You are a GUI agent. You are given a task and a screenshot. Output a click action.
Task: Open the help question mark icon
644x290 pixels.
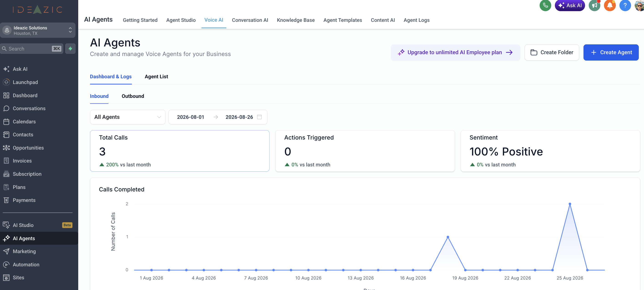tap(625, 5)
